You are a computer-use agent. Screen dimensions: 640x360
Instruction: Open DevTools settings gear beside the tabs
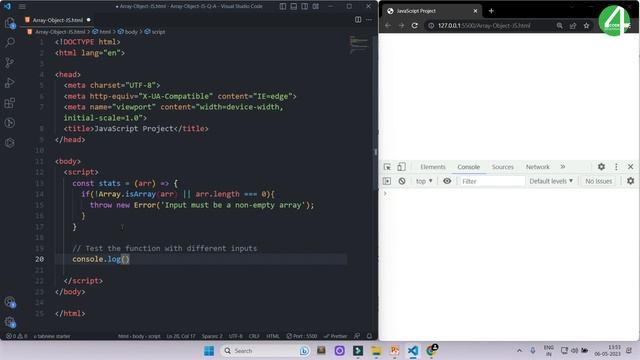click(x=601, y=167)
